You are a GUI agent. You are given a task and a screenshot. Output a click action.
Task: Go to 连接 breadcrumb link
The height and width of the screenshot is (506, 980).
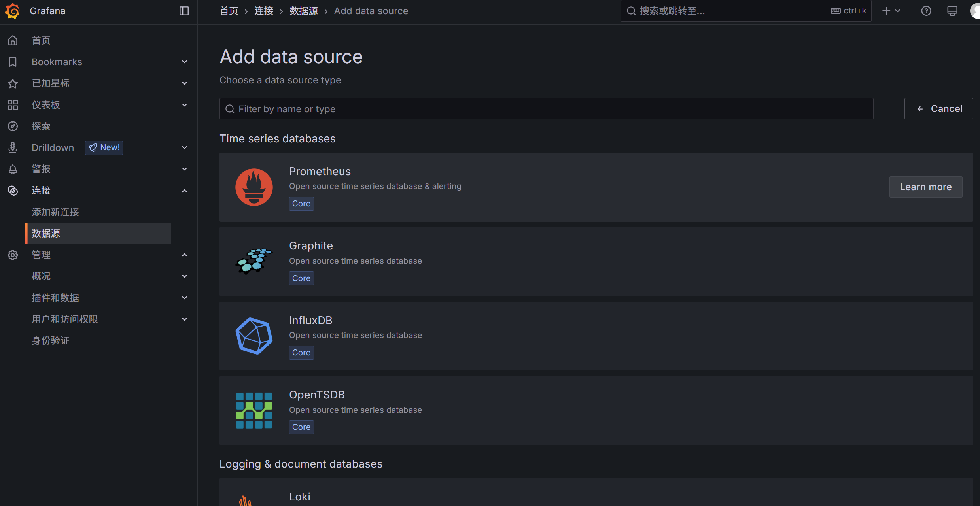coord(264,11)
